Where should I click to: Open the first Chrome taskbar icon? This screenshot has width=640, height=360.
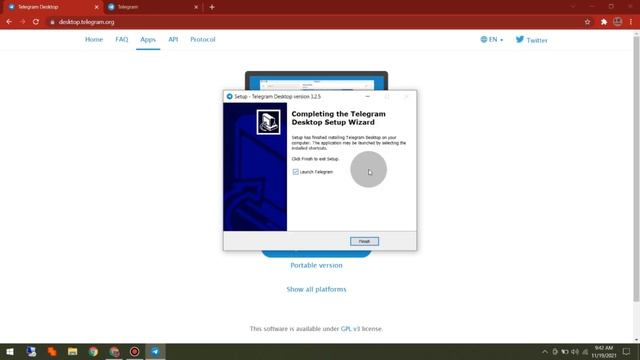(93, 351)
